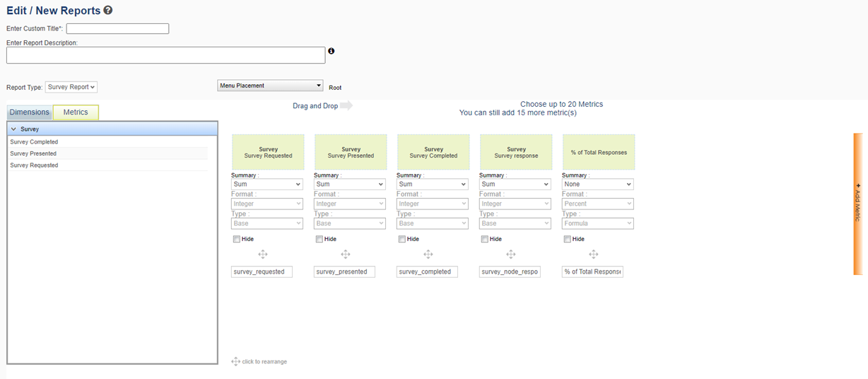Switch to the Dimensions tab
This screenshot has width=868, height=379.
point(30,112)
